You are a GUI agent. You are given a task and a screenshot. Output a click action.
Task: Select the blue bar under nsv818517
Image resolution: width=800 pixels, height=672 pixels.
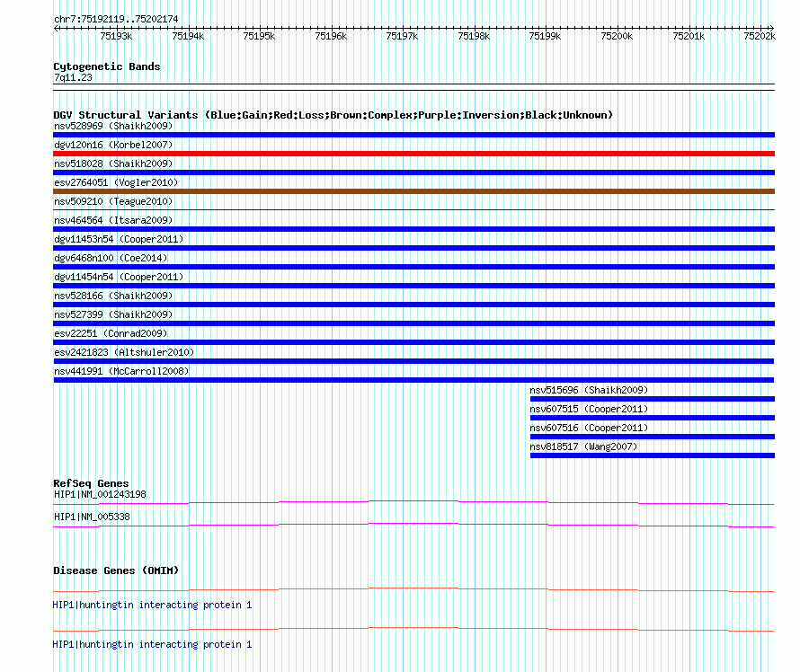coord(653,455)
